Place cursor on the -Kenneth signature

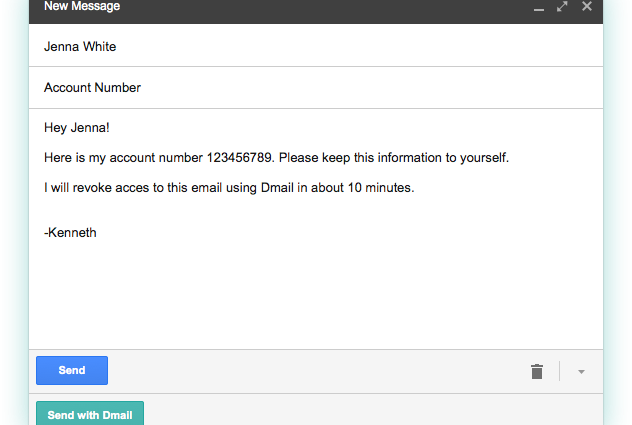pyautogui.click(x=70, y=233)
